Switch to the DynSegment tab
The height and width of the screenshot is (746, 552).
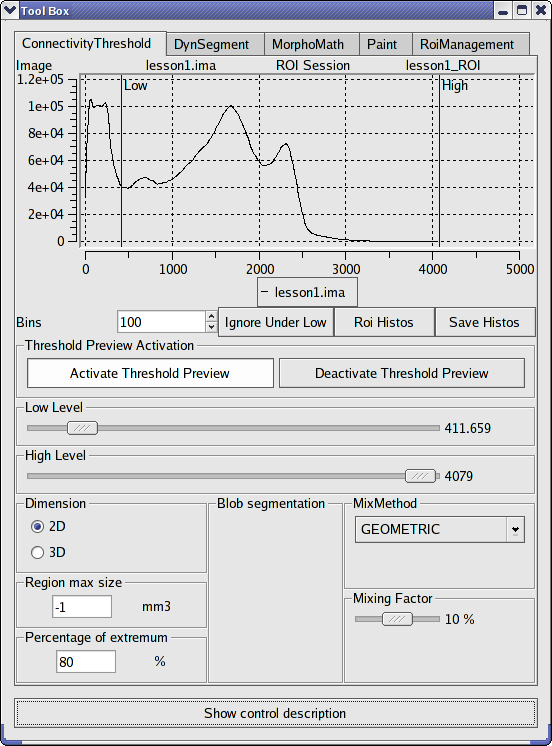click(x=211, y=45)
